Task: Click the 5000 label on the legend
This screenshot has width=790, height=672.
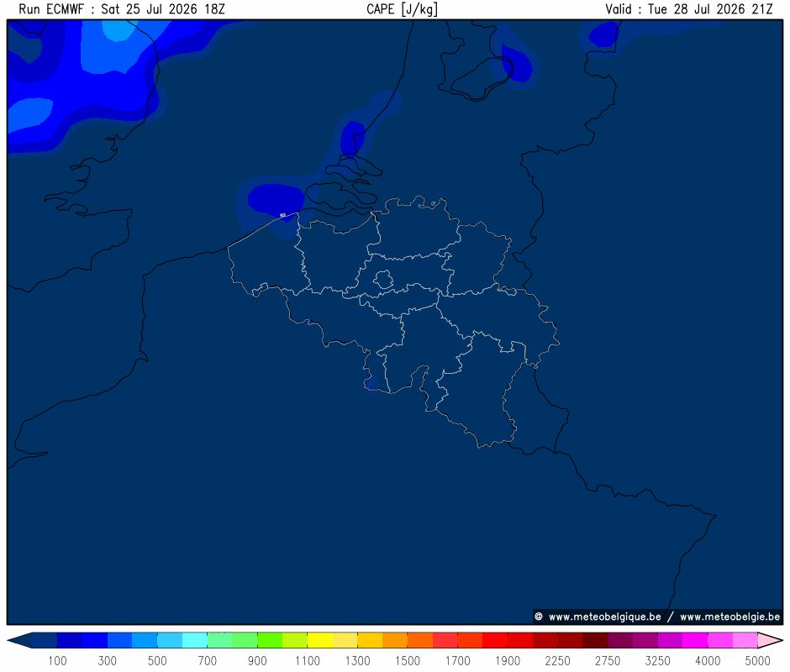Action: point(757,660)
